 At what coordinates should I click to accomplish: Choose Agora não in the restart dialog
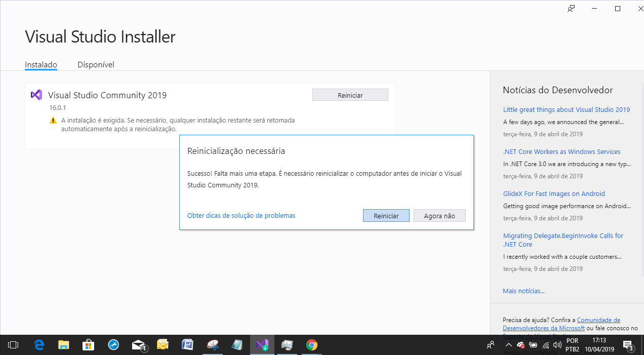point(439,216)
